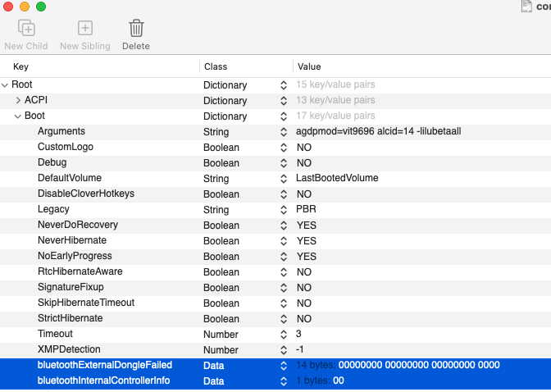Expand the ACPI dictionary node

[18, 101]
